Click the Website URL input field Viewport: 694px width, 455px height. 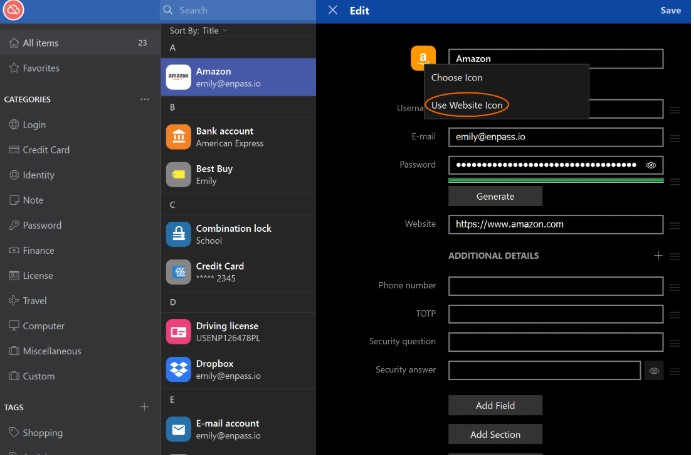pos(555,225)
